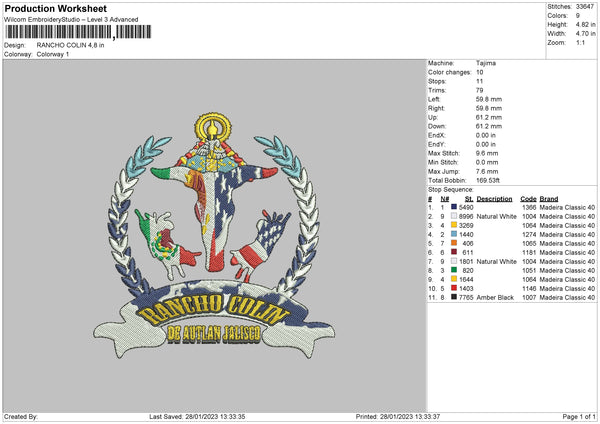Image resolution: width=600 pixels, height=424 pixels.
Task: Click the barcode under the worksheet title
Action: coord(78,32)
